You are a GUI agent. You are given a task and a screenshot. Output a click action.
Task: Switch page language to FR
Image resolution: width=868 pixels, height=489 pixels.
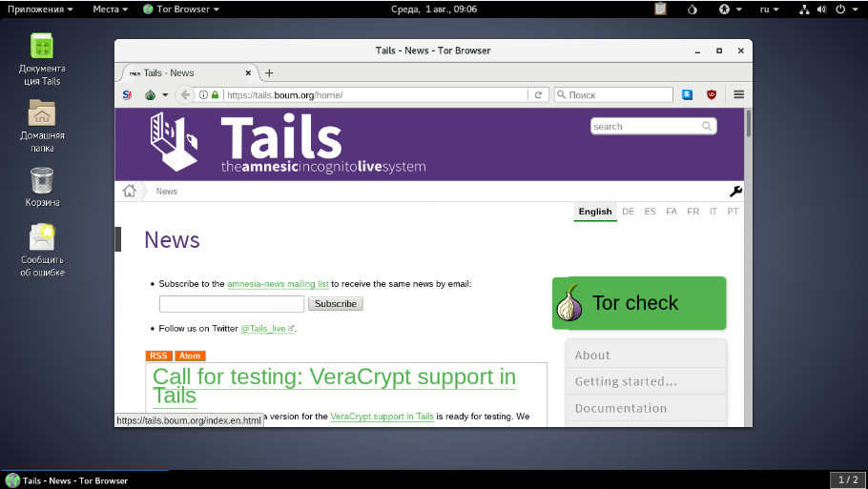point(693,212)
